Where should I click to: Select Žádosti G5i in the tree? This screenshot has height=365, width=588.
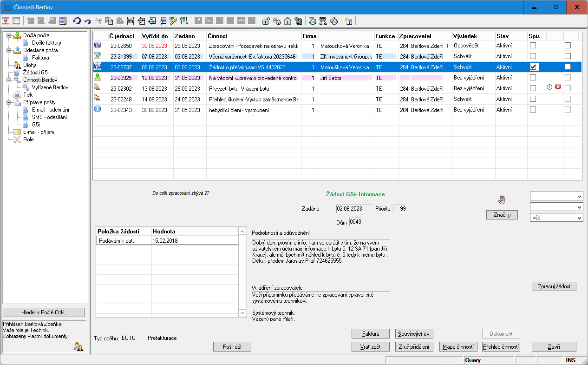tap(36, 73)
